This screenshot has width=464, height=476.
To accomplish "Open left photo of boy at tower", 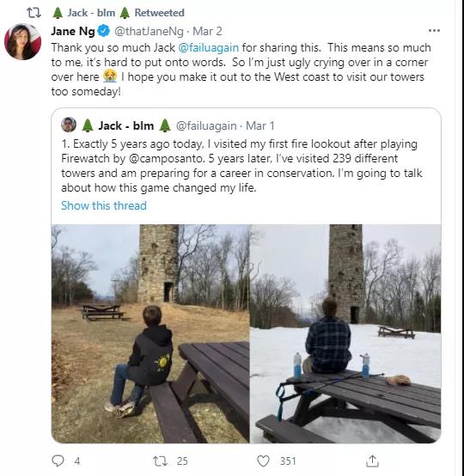I will pyautogui.click(x=150, y=333).
